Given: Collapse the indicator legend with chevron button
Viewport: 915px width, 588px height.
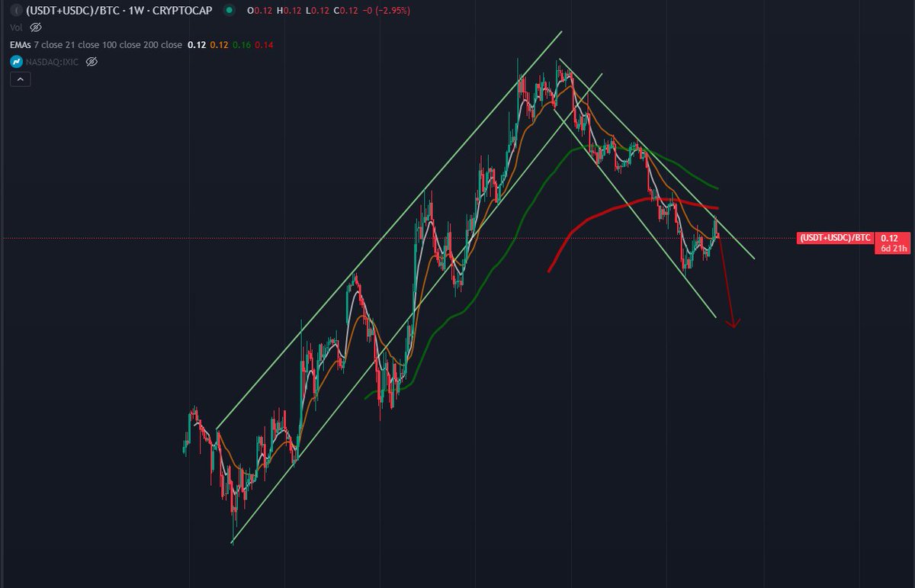Looking at the screenshot, I should 19,79.
